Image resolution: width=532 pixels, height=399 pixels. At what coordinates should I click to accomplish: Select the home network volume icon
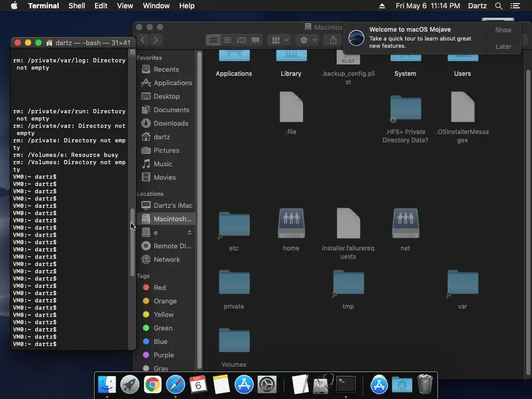click(x=291, y=223)
